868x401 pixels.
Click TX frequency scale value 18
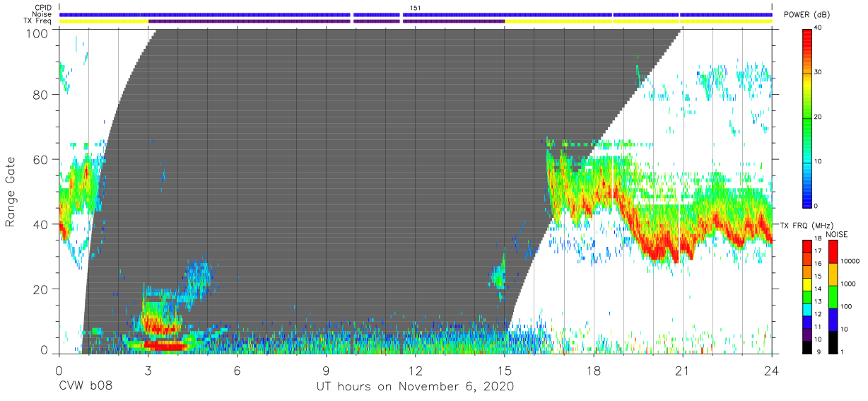click(x=819, y=239)
